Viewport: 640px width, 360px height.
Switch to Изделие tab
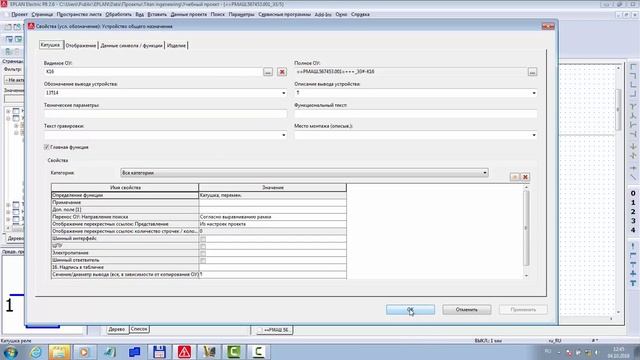(x=176, y=45)
